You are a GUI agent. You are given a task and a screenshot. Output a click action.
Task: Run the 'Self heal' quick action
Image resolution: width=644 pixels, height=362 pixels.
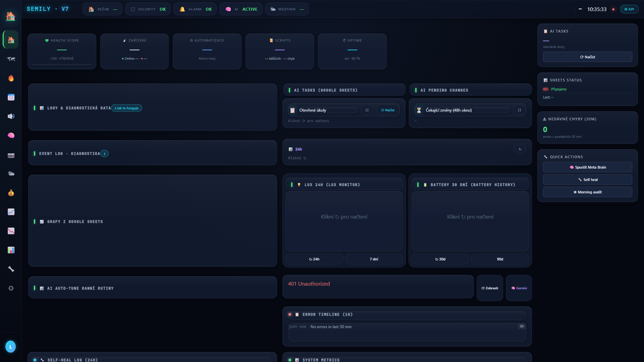(x=588, y=180)
